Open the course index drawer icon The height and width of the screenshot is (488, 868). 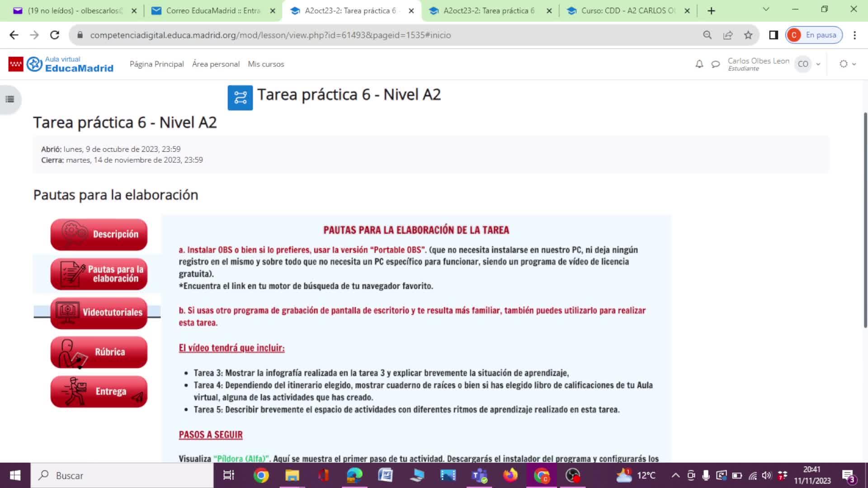click(x=10, y=99)
